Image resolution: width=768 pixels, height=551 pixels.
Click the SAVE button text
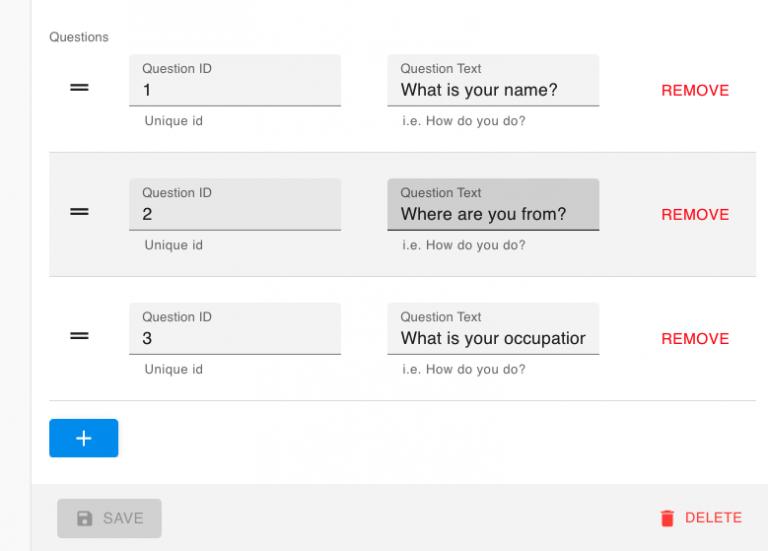point(123,518)
